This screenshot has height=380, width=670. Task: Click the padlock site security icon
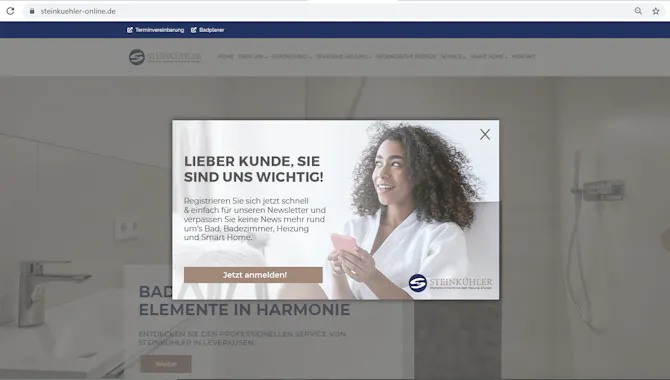32,11
